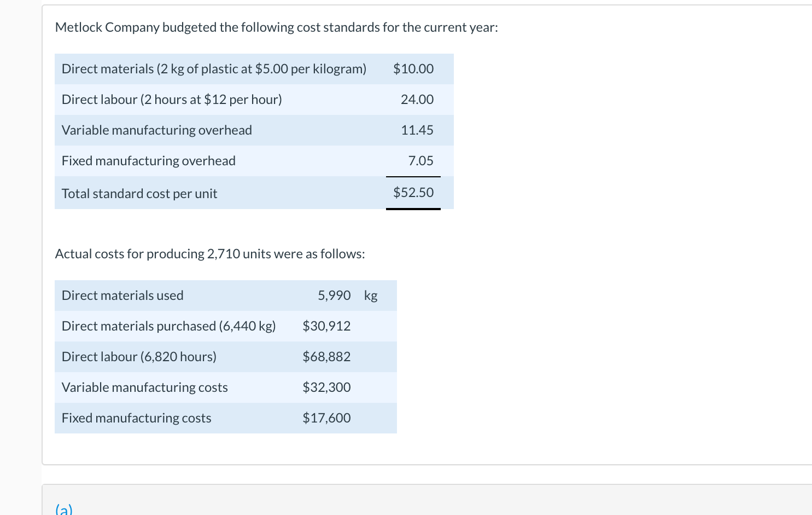This screenshot has width=812, height=515.
Task: Select the Variable manufacturing overhead row
Action: click(156, 130)
